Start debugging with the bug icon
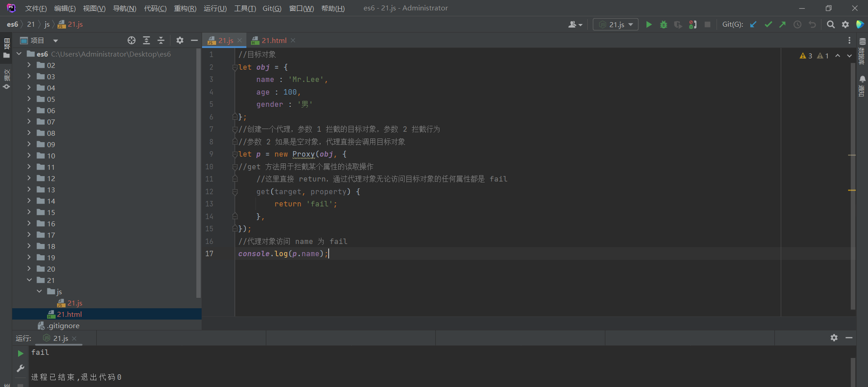The image size is (868, 387). [x=664, y=24]
